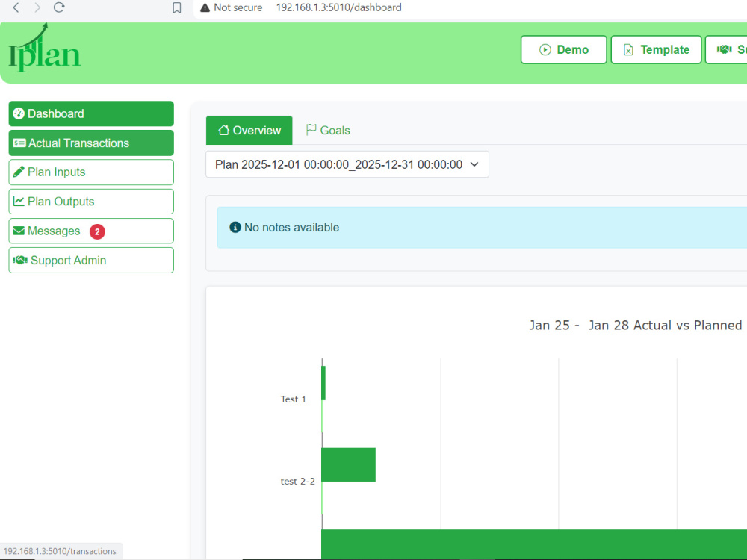Viewport: 747px width, 560px height.
Task: Click the house icon on Overview tab
Action: click(223, 129)
